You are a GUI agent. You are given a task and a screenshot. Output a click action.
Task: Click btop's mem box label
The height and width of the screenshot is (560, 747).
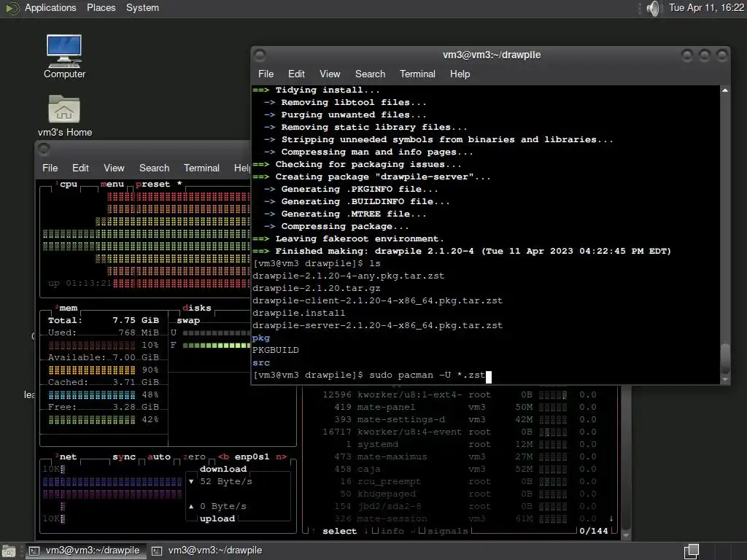coord(68,308)
